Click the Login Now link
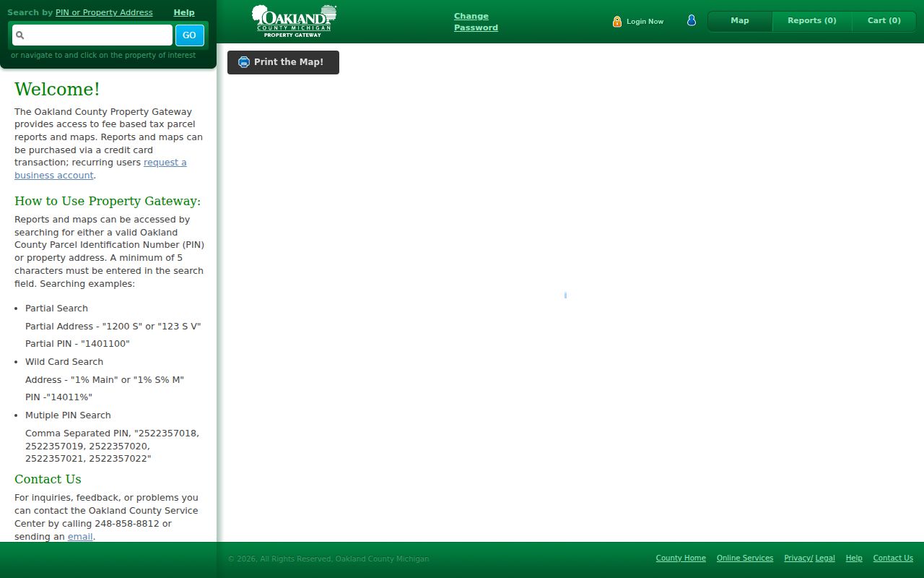 tap(645, 22)
